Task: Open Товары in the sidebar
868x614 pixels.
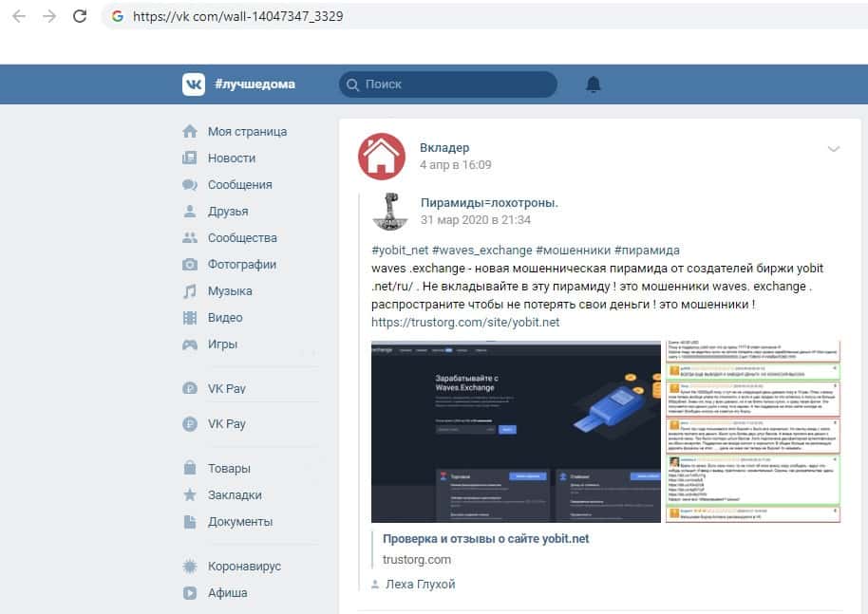Action: click(229, 469)
